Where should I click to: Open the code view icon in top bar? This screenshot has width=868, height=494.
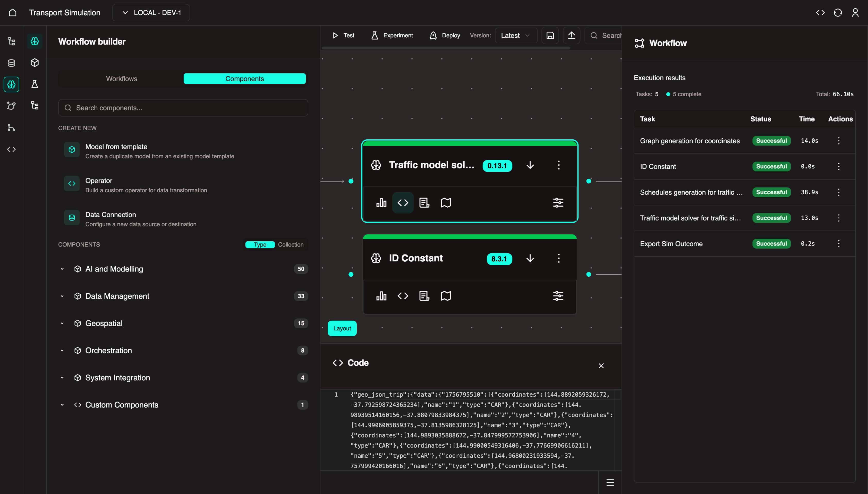(820, 13)
